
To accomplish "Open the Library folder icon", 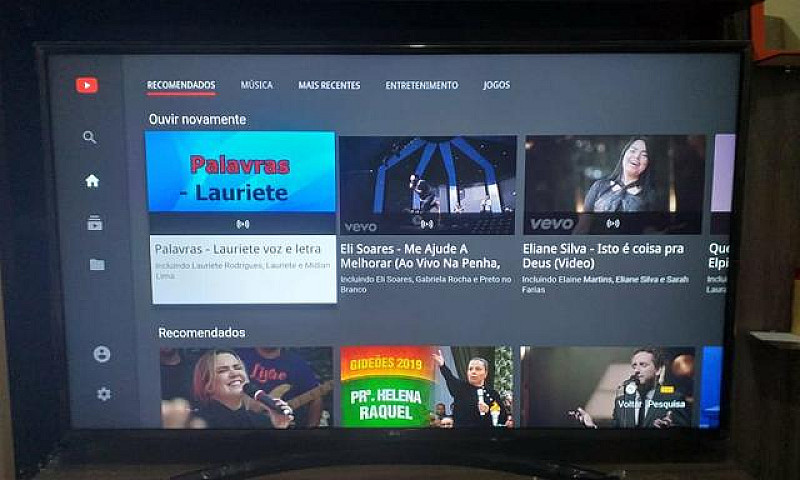I will [97, 264].
